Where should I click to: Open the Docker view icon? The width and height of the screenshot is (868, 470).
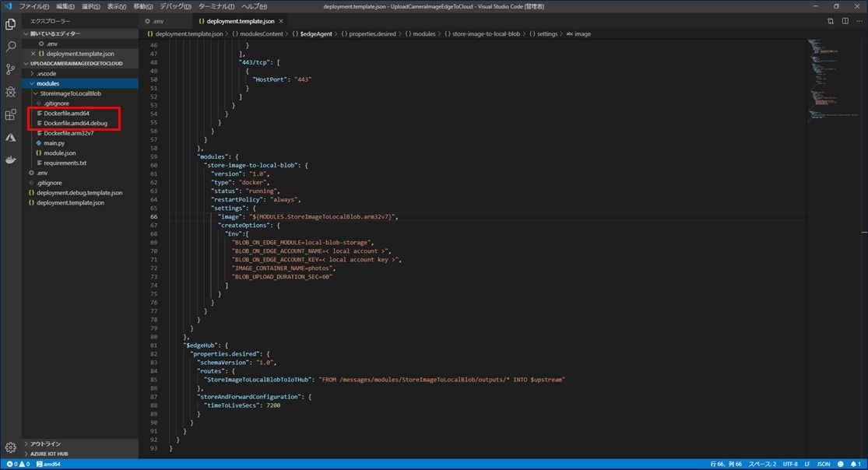10,160
